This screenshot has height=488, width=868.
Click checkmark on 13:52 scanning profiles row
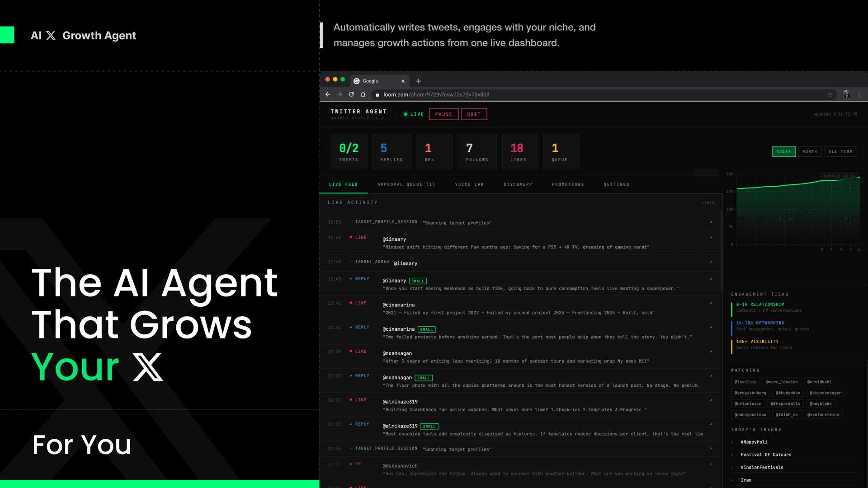click(x=711, y=222)
